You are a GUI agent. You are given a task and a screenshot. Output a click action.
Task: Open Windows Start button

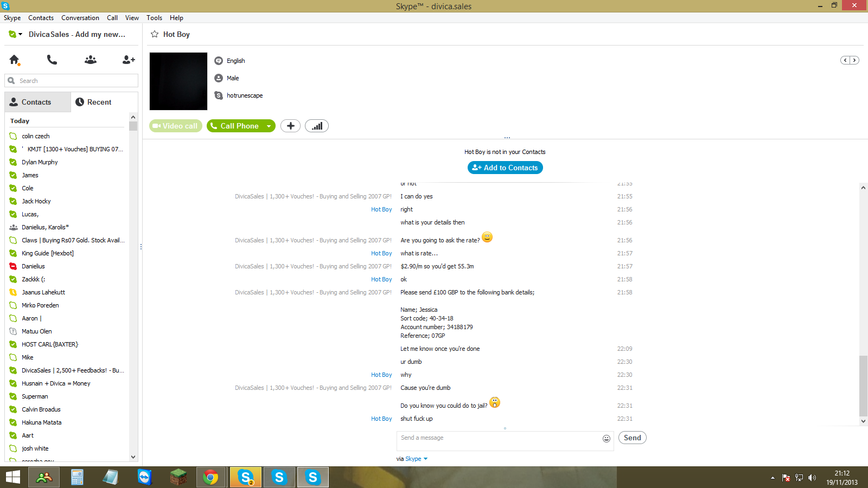coord(13,477)
